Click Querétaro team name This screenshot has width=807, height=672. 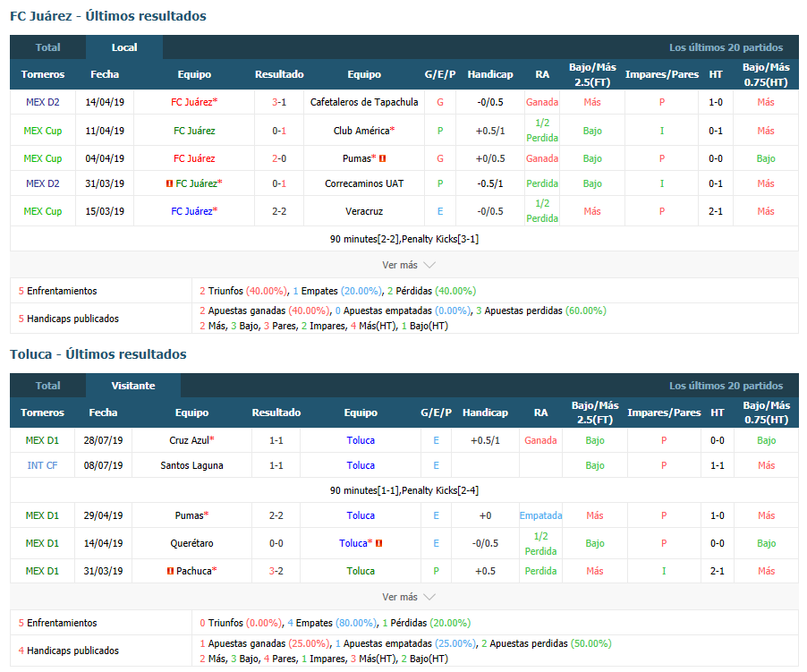point(191,543)
